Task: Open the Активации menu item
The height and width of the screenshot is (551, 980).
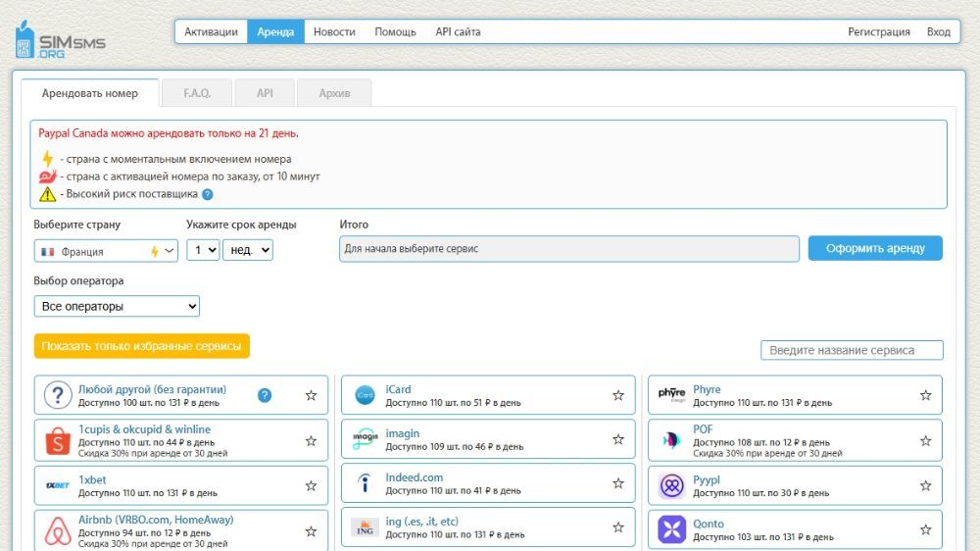Action: coord(211,32)
